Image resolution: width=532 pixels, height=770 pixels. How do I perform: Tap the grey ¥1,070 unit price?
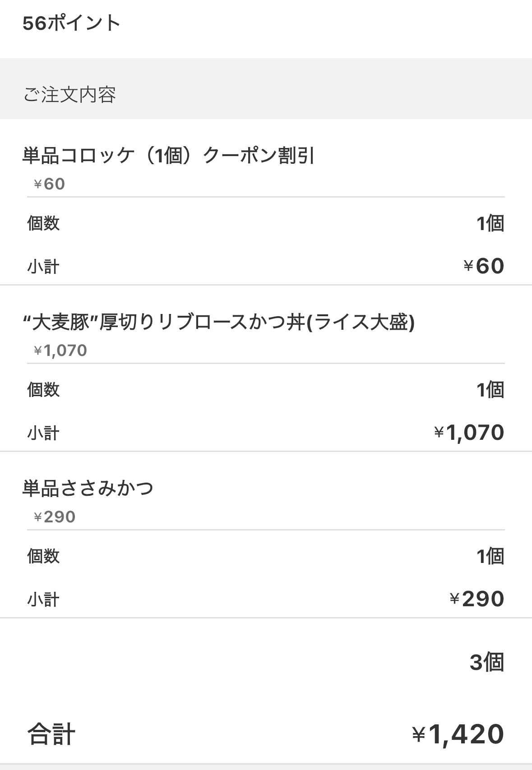[60, 350]
